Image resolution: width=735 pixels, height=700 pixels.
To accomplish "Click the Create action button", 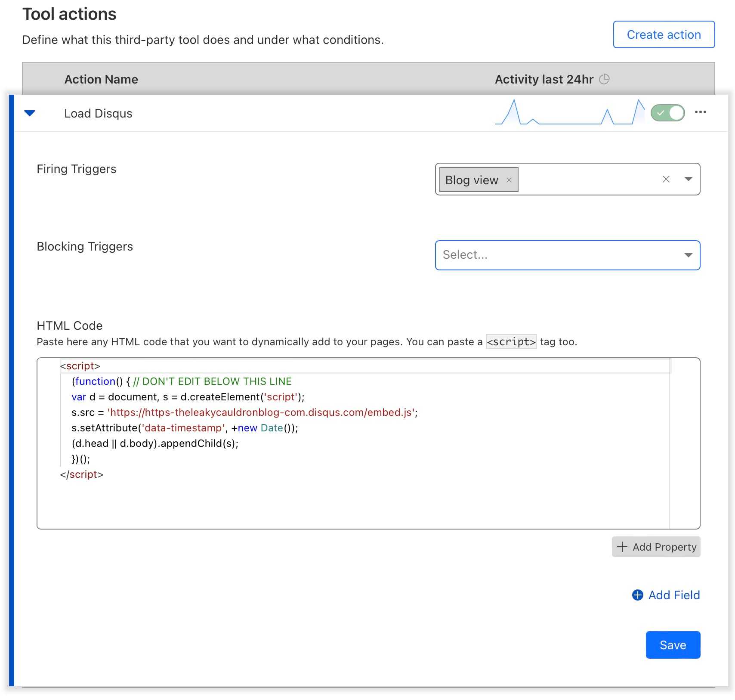I will point(664,34).
